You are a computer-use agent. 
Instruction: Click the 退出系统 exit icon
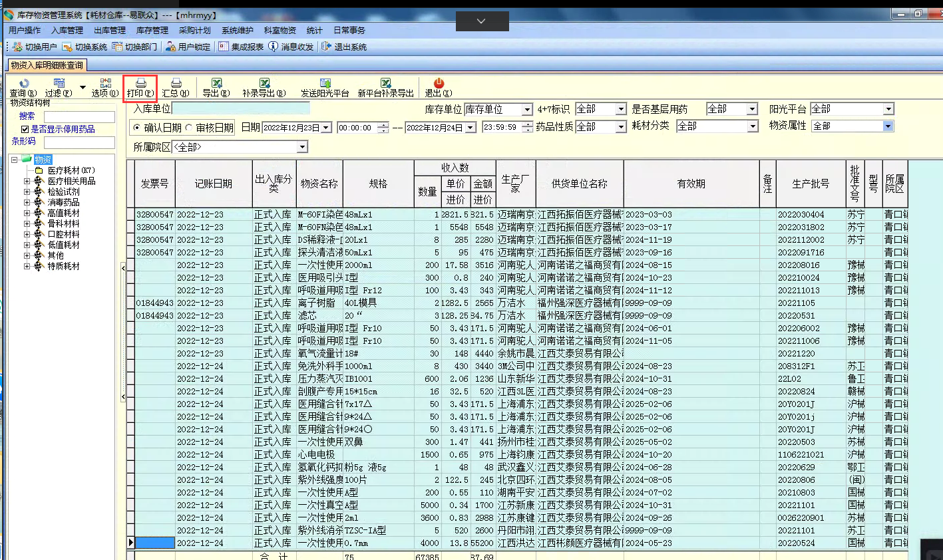pos(326,47)
